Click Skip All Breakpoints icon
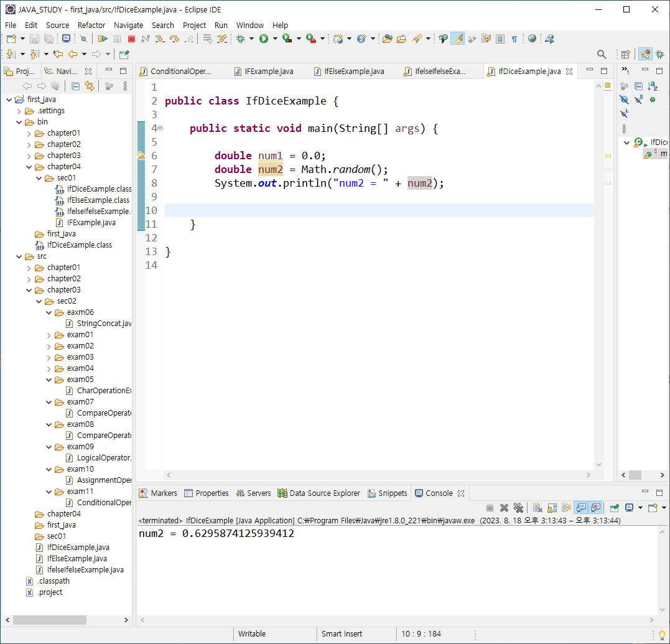The height and width of the screenshot is (644, 670). click(x=84, y=39)
